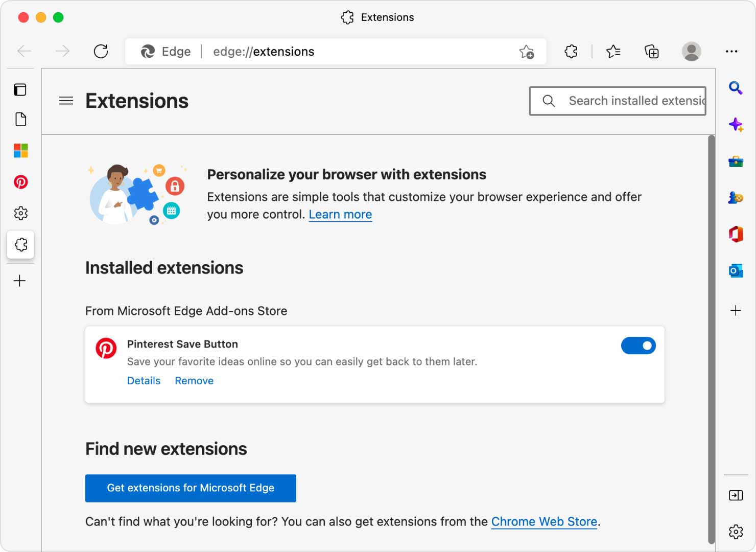The width and height of the screenshot is (756, 552).
Task: Open sidebar settings gear at bottom right
Action: (x=736, y=532)
